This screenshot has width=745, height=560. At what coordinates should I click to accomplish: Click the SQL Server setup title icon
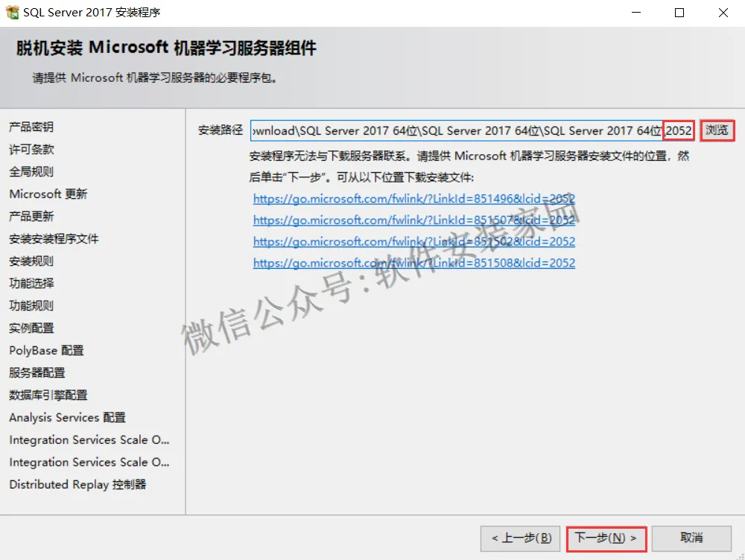point(12,13)
